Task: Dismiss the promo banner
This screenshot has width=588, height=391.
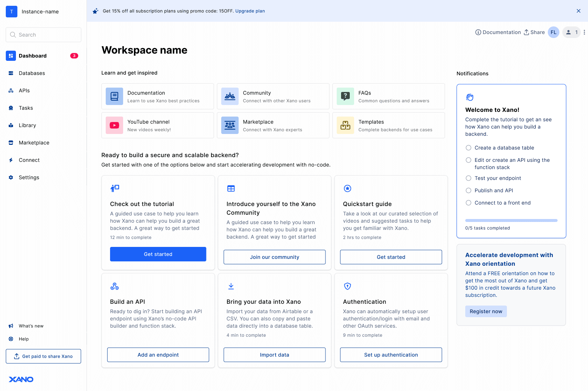Action: [579, 11]
